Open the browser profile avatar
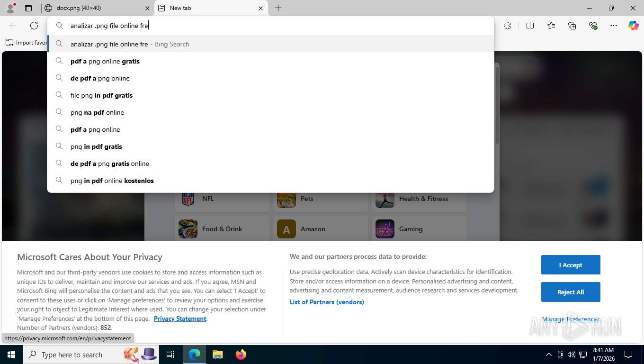This screenshot has height=364, width=644. [10, 8]
